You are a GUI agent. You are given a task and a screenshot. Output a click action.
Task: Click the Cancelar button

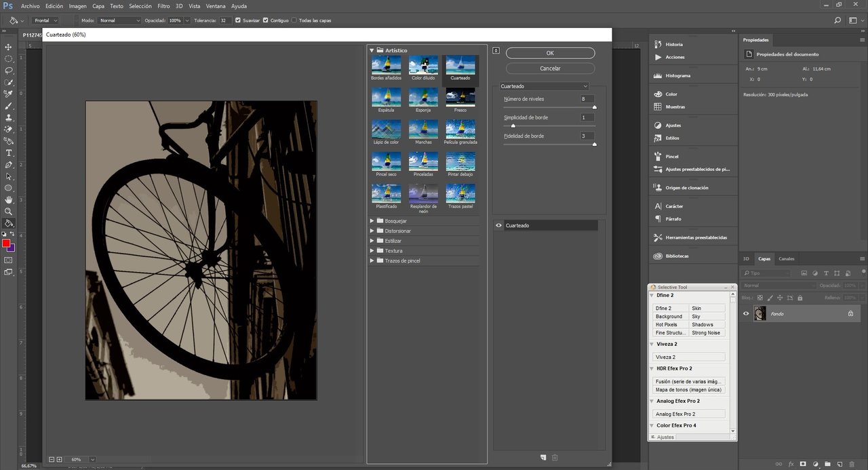click(x=550, y=68)
